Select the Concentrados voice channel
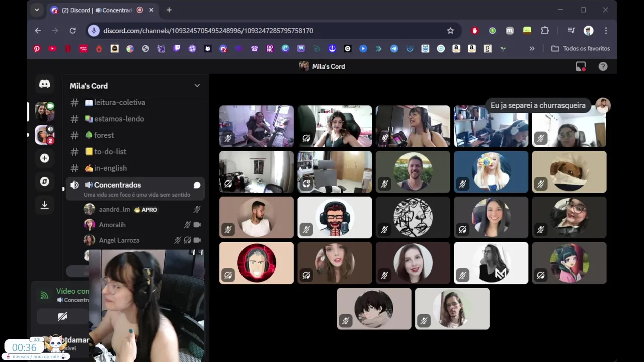Image resolution: width=644 pixels, height=362 pixels. tap(135, 189)
